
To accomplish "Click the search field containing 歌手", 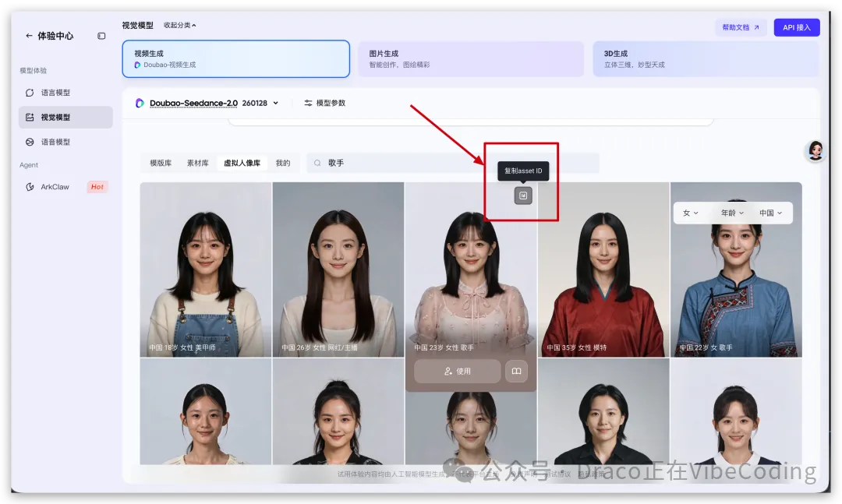I will [453, 163].
